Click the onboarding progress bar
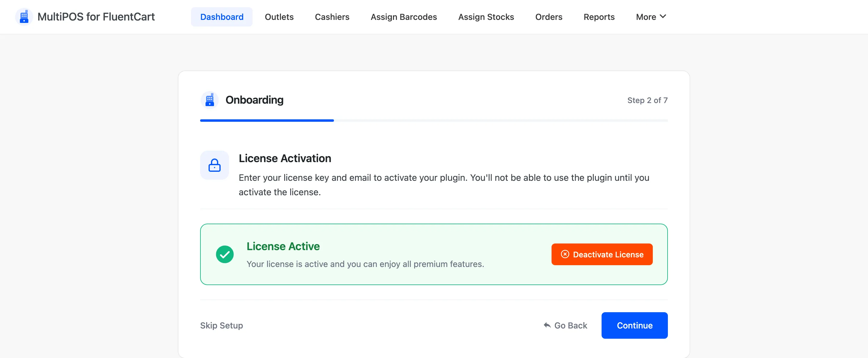This screenshot has height=358, width=868. [434, 120]
